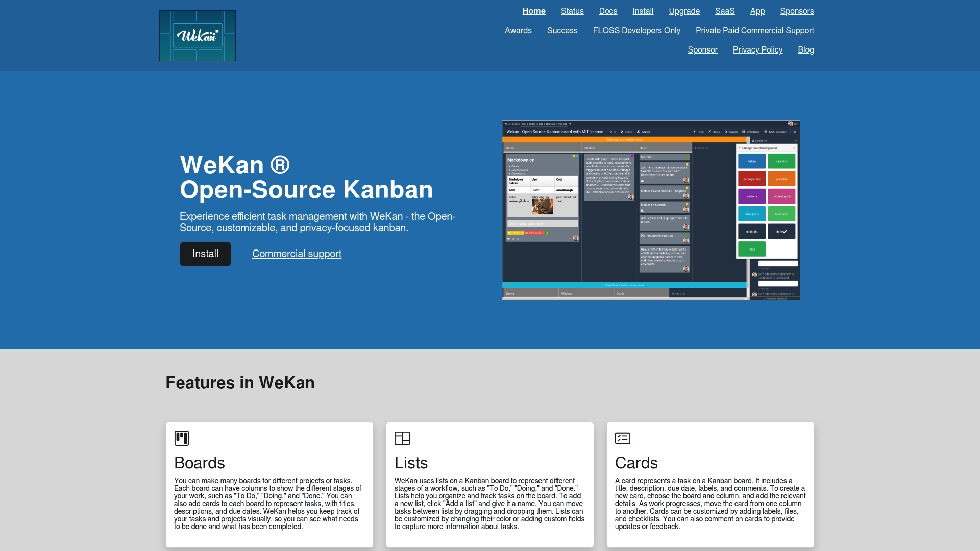Click the Lists feature icon
Image resolution: width=980 pixels, height=551 pixels.
coord(402,438)
